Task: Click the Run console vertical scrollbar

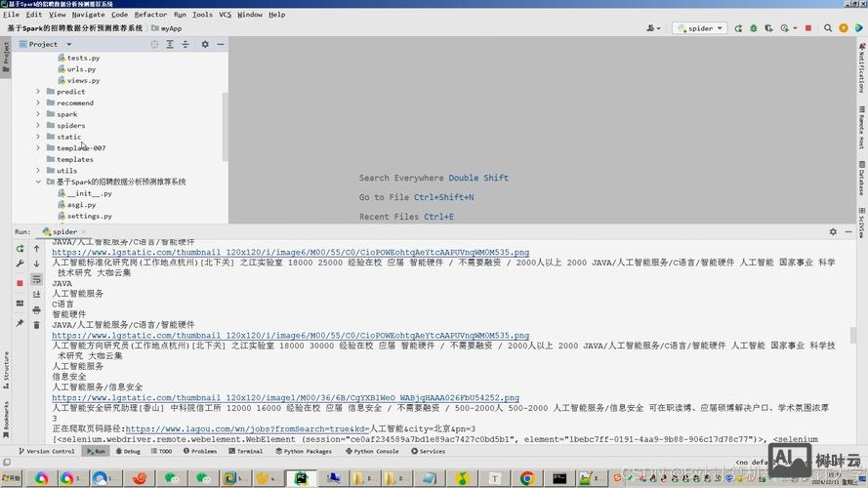Action: point(853,336)
